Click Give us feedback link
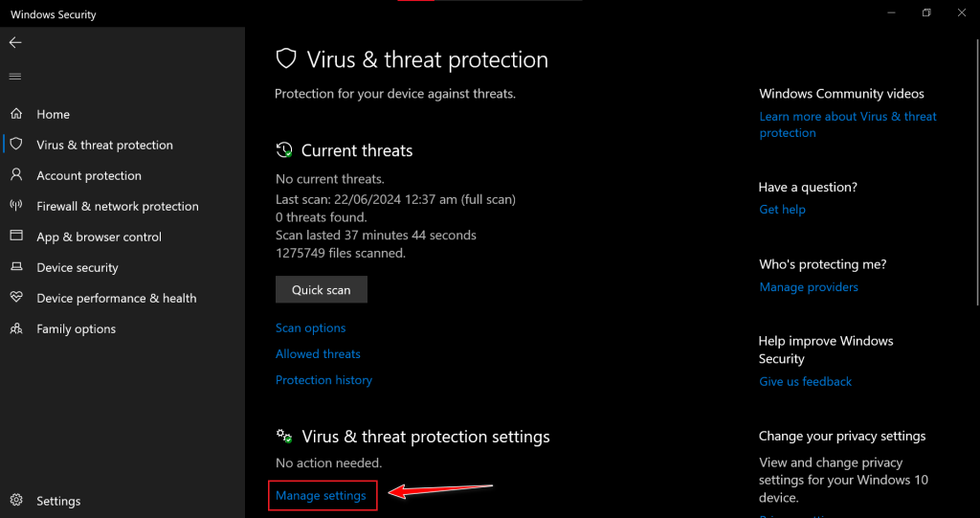 [x=805, y=381]
